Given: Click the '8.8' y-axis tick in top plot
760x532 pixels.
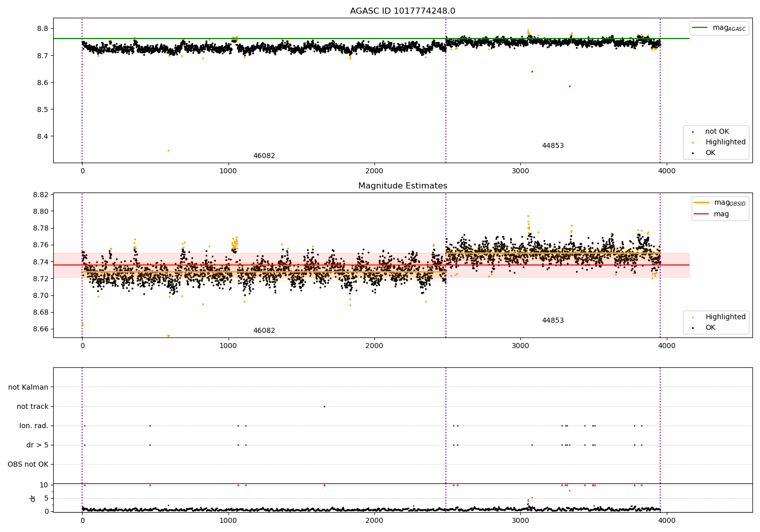Looking at the screenshot, I should (x=43, y=29).
